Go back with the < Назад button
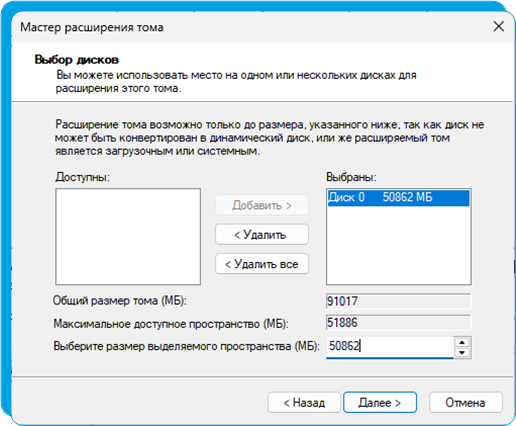This screenshot has height=426, width=516. pos(304,402)
